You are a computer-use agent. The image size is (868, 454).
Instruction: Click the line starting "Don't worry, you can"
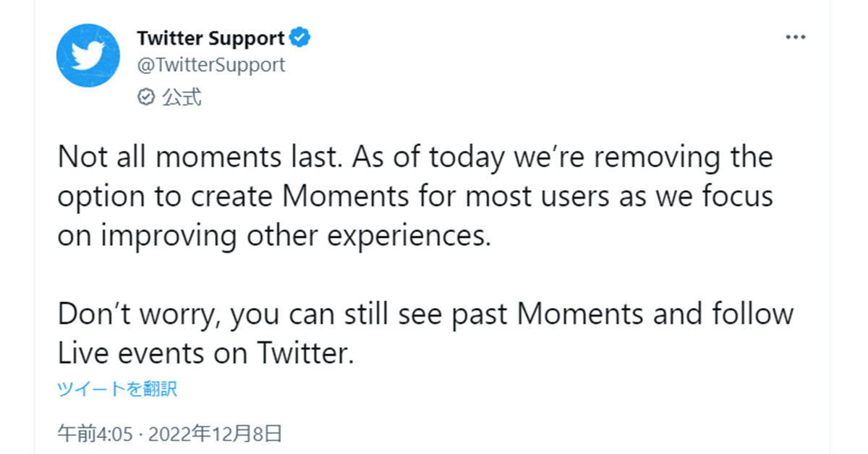(x=425, y=315)
